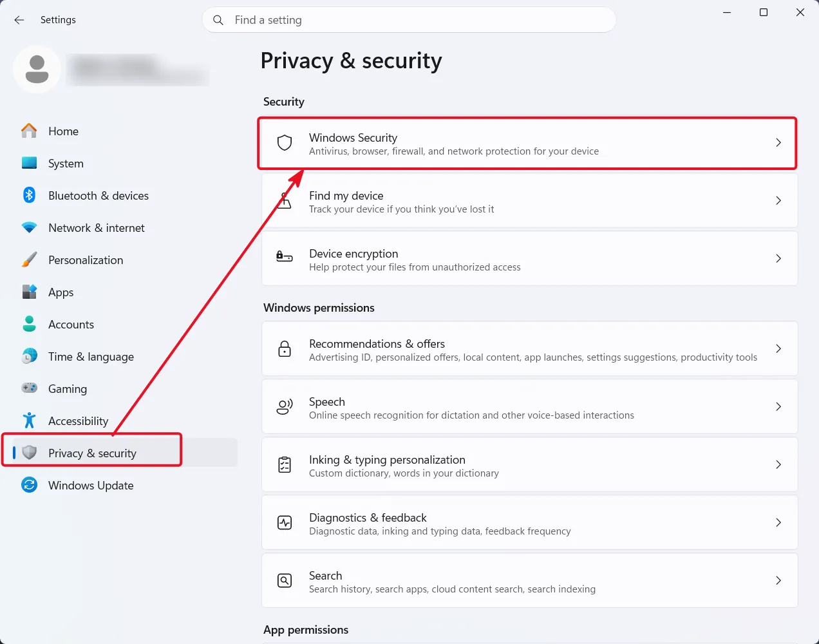Open Windows Security title
Screen dimensions: 819x644
coord(353,138)
